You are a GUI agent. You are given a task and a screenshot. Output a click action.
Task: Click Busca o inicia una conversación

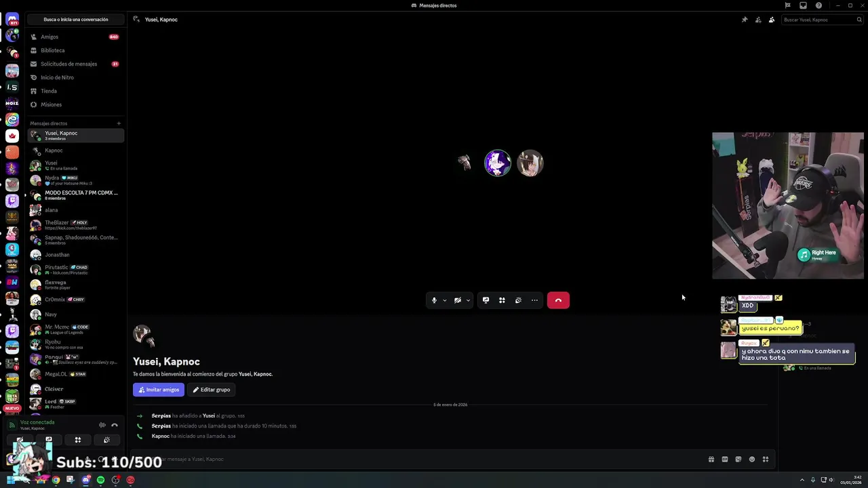pyautogui.click(x=76, y=20)
